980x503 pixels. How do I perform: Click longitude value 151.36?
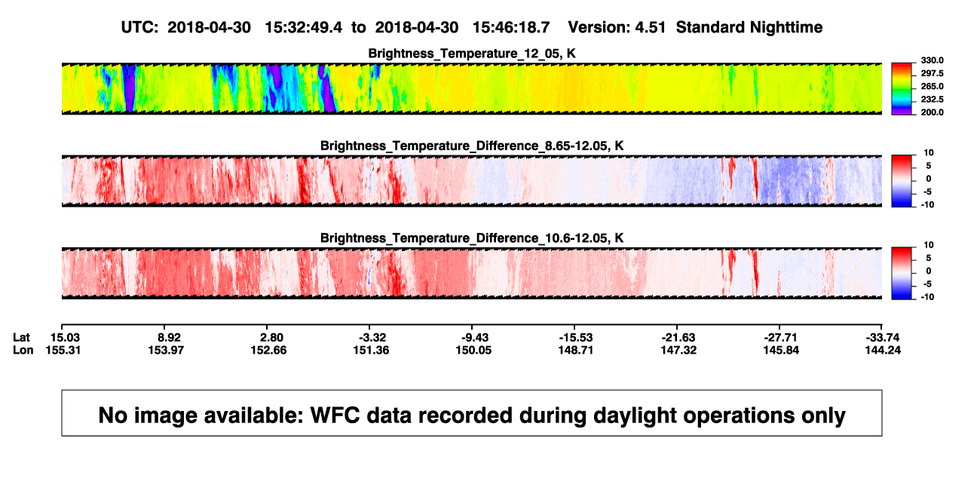click(x=373, y=350)
